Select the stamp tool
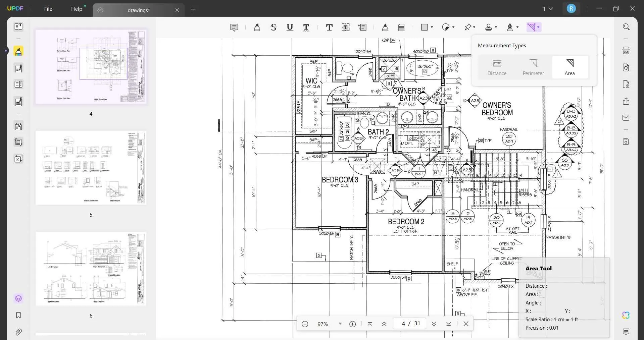644x340 pixels. click(x=489, y=27)
